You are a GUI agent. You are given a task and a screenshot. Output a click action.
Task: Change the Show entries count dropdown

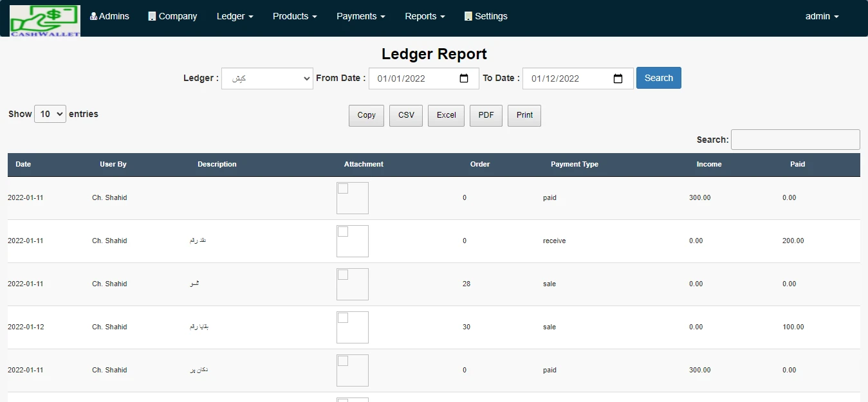[x=50, y=114]
